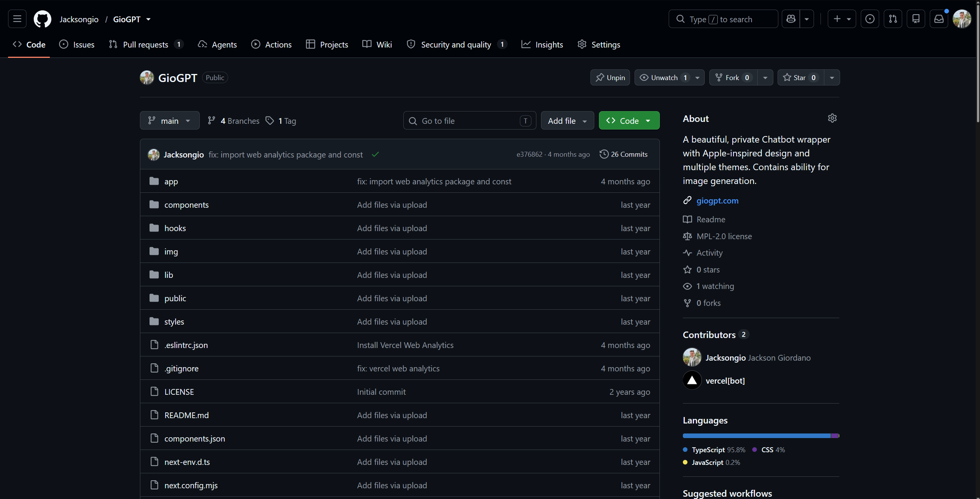
Task: View commit status green checkmark
Action: point(375,154)
